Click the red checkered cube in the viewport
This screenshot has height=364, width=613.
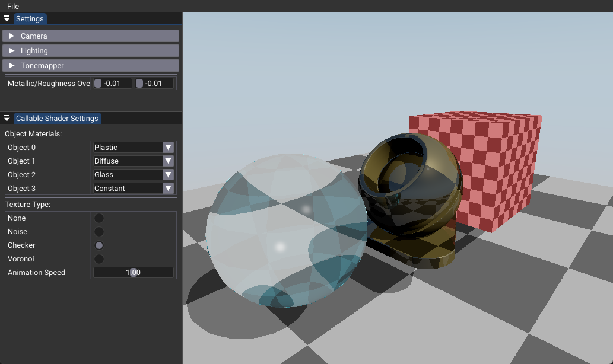[x=497, y=172]
